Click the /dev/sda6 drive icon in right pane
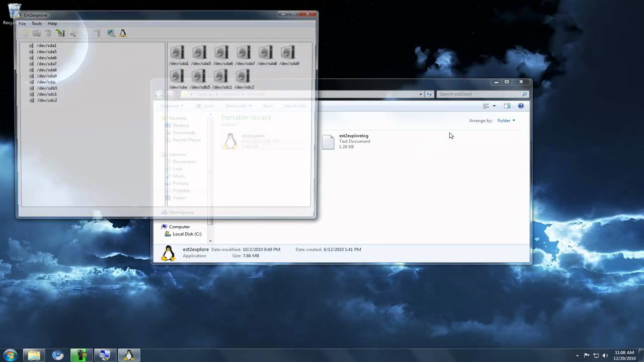Screen dimensions: 644x362 pyautogui.click(x=221, y=52)
